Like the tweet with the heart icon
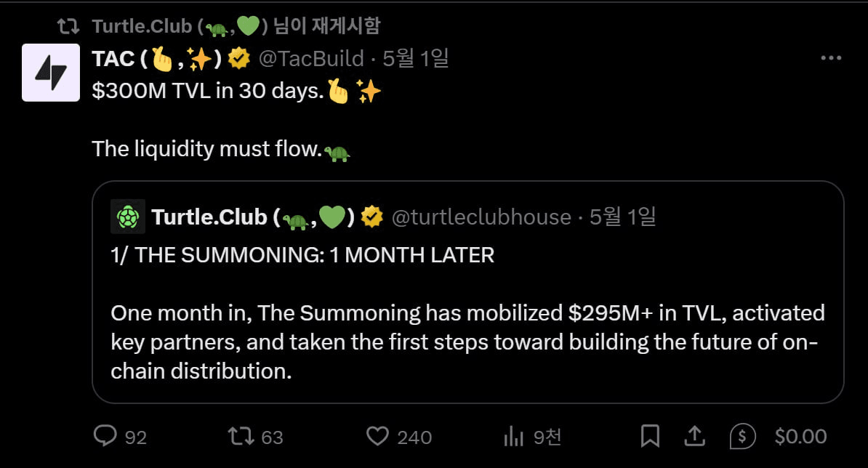 coord(377,436)
